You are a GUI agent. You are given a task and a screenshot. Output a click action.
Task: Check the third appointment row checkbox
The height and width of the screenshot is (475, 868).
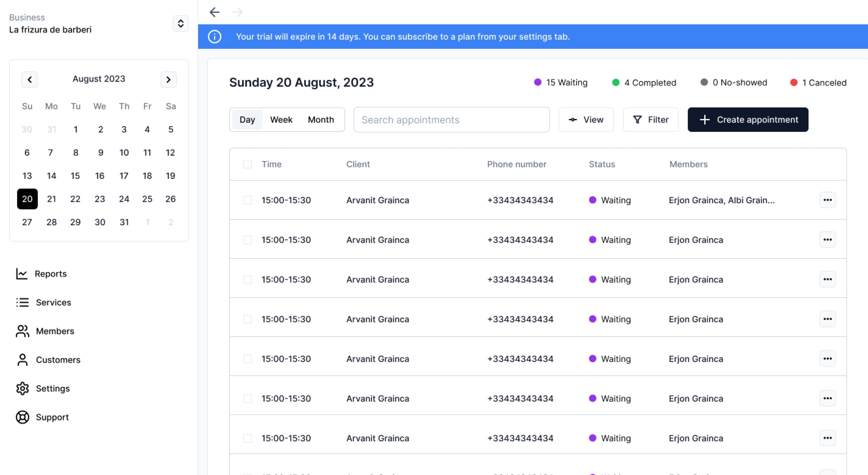click(247, 279)
